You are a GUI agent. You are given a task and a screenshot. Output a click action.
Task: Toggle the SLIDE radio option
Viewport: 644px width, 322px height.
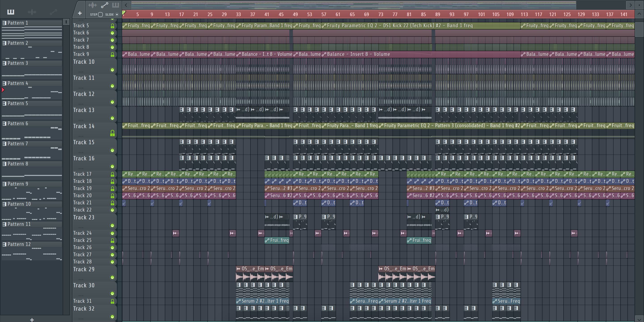[117, 15]
